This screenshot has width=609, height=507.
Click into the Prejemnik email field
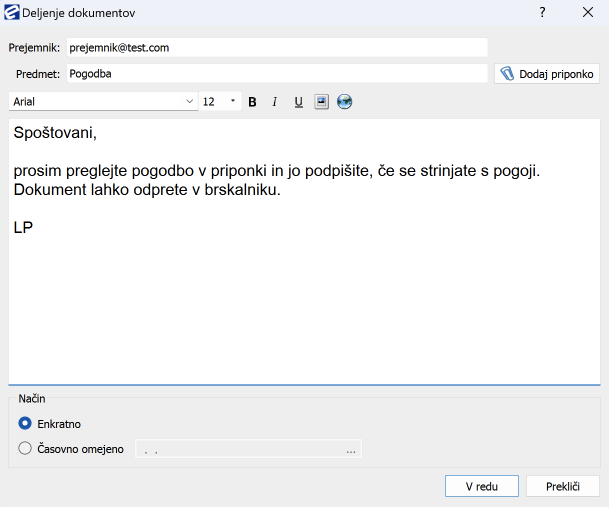click(276, 48)
